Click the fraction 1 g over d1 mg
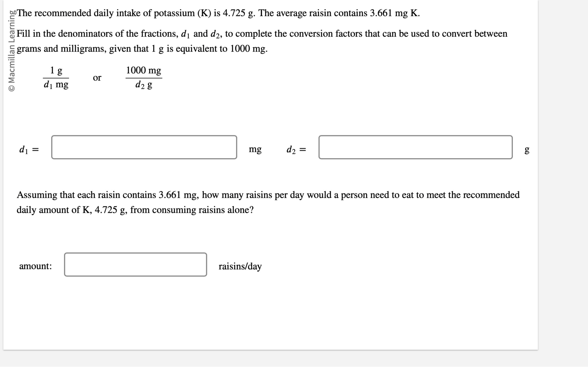The image size is (588, 367). click(56, 78)
